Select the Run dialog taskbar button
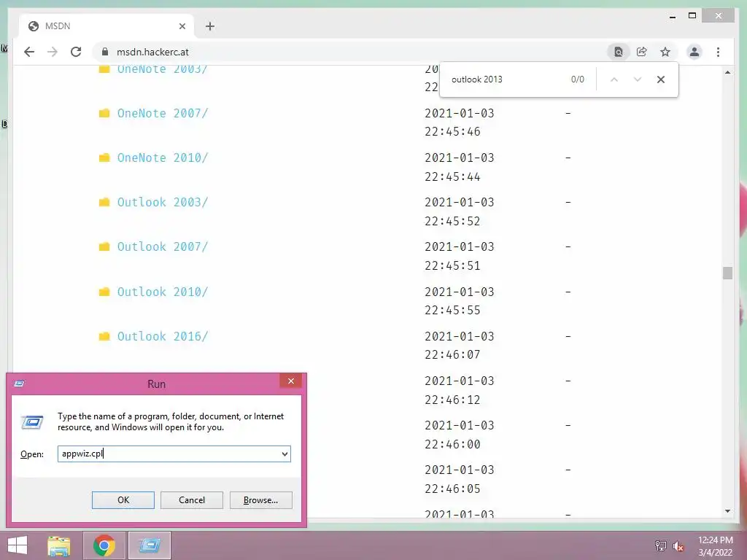The width and height of the screenshot is (747, 560). (150, 545)
